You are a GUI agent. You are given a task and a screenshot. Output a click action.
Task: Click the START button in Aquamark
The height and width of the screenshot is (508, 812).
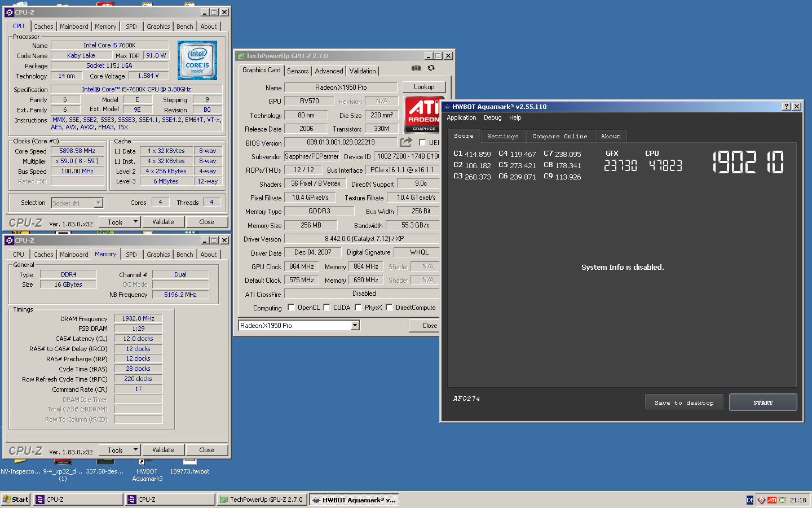[763, 402]
